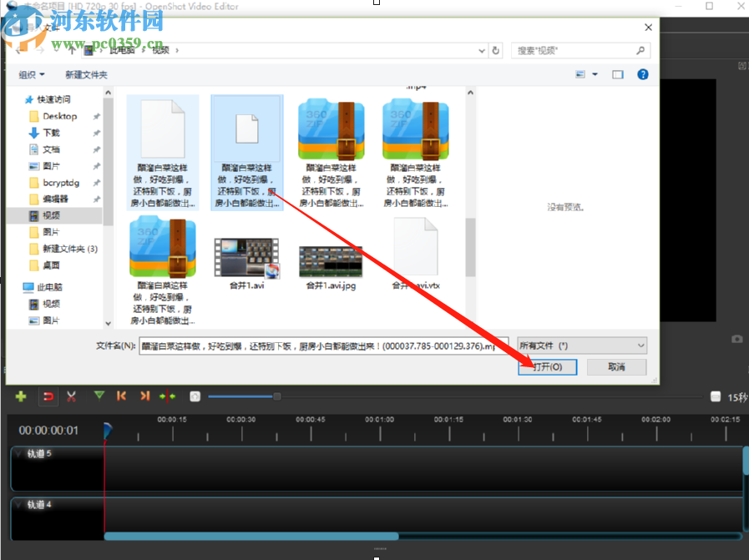The height and width of the screenshot is (560, 749).
Task: Center the timeline on the playhead
Action: click(x=166, y=397)
